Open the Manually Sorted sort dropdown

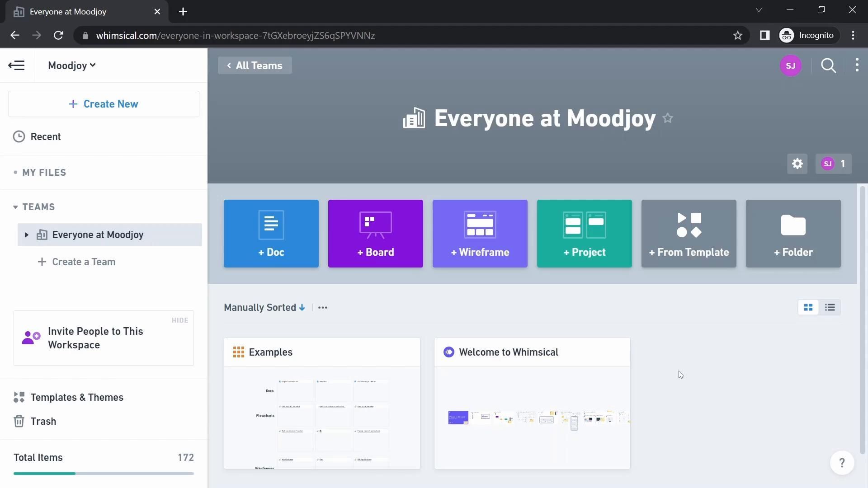pyautogui.click(x=264, y=307)
